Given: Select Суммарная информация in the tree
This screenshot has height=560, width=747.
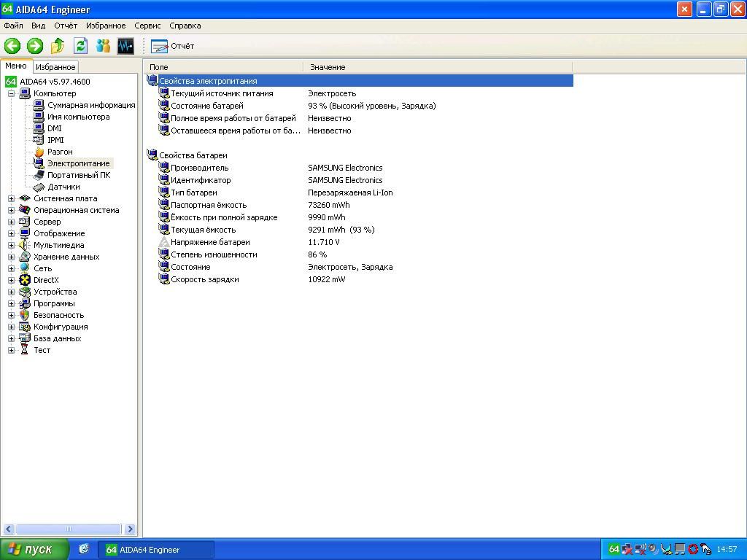Looking at the screenshot, I should [x=91, y=105].
